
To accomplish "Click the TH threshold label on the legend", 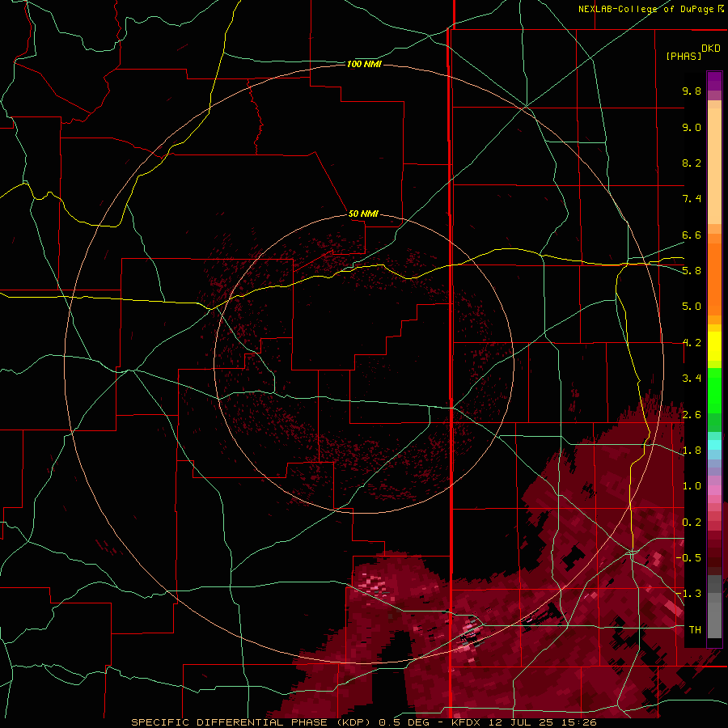I will tap(695, 630).
